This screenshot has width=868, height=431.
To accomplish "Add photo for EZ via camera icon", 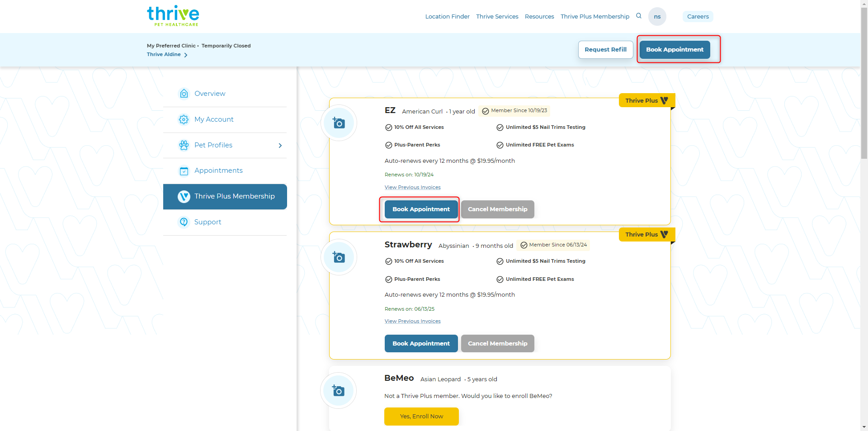I will point(339,123).
